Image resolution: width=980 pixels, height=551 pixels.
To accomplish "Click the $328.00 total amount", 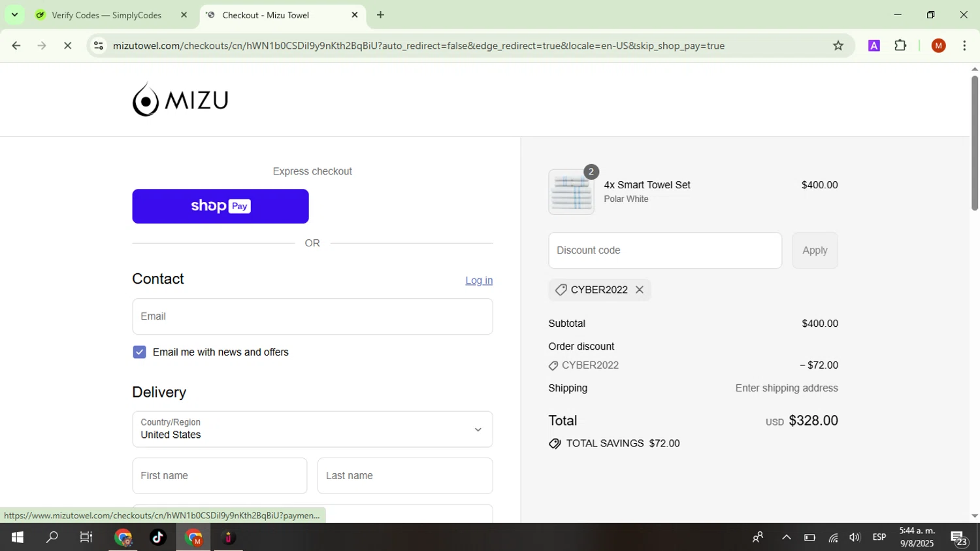I will click(813, 421).
